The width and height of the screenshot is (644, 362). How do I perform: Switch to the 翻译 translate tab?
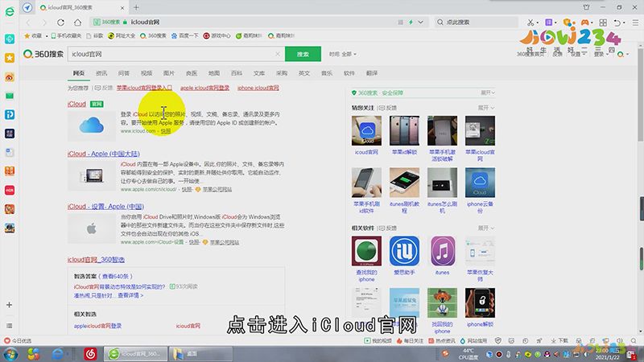[x=372, y=73]
